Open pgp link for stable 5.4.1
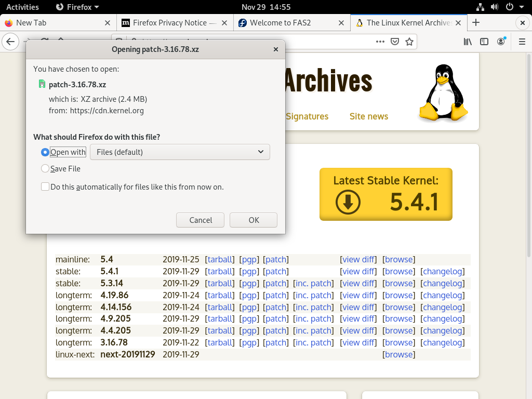The height and width of the screenshot is (399, 532). tap(249, 271)
